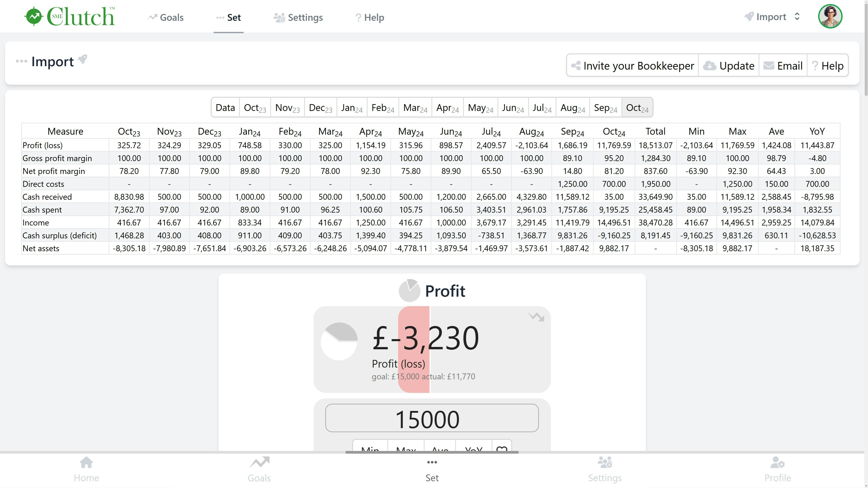This screenshot has width=868, height=488.
Task: Click the Income row label
Action: (x=36, y=223)
